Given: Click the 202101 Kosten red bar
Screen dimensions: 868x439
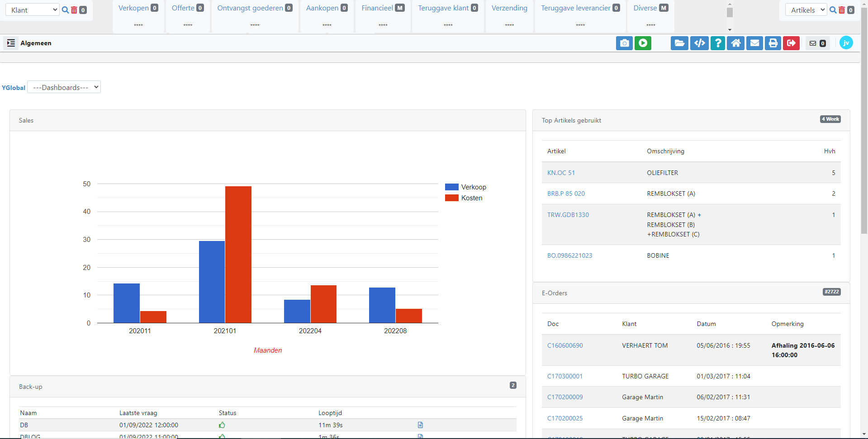Looking at the screenshot, I should [x=238, y=255].
